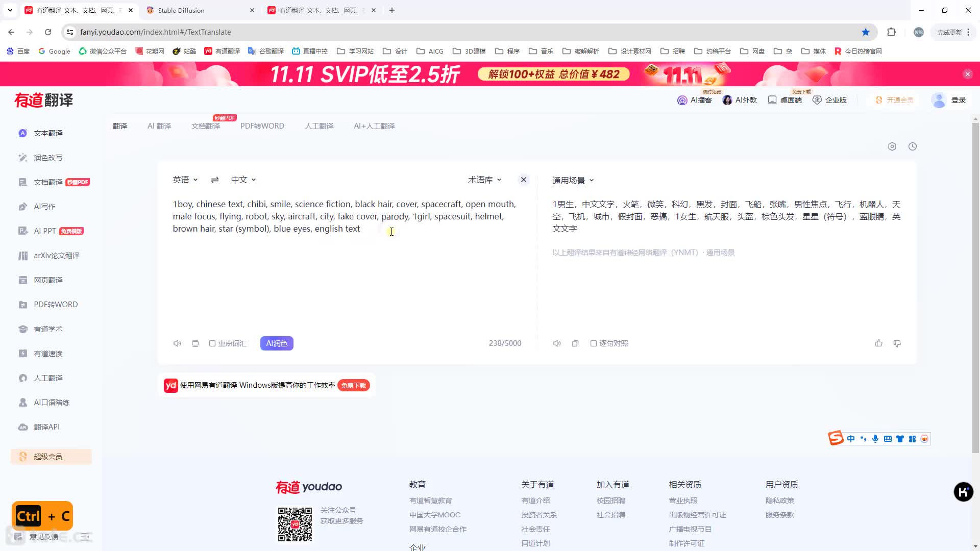Screen dimensions: 980x551
Task: Close the 11.11 SVIP banner
Action: (967, 74)
